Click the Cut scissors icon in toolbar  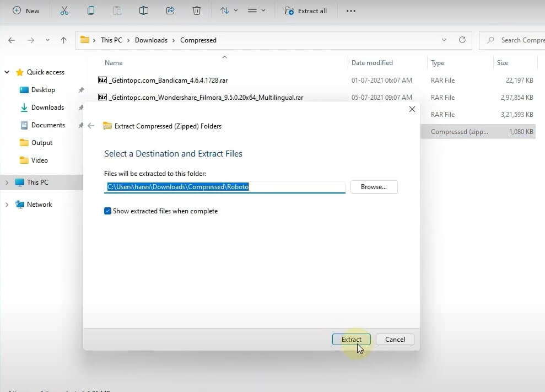coord(64,10)
